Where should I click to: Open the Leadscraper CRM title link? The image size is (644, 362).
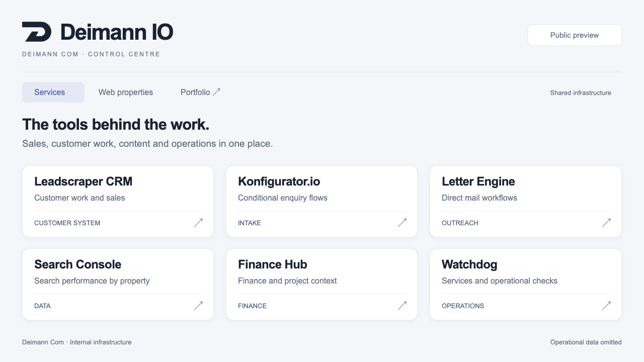click(x=84, y=182)
